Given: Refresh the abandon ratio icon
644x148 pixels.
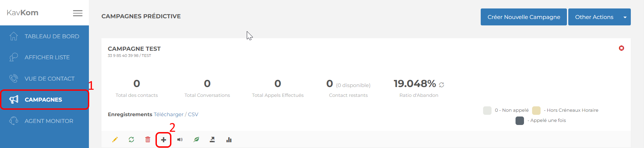Looking at the screenshot, I should point(442,85).
